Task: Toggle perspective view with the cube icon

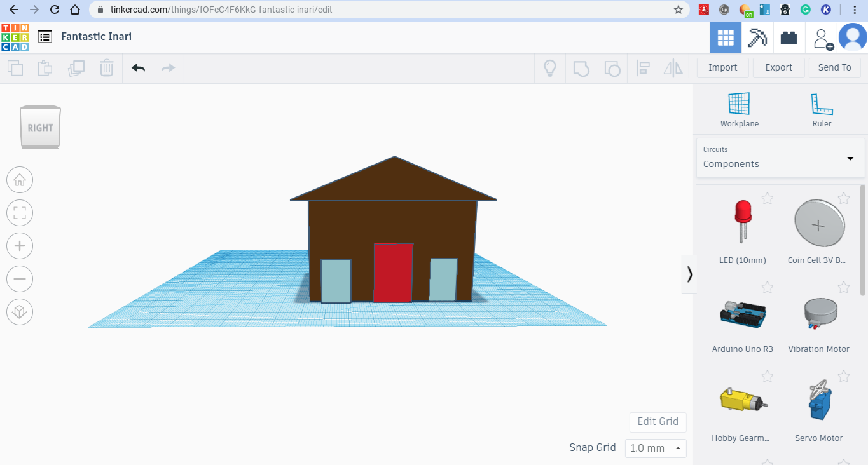Action: [19, 312]
